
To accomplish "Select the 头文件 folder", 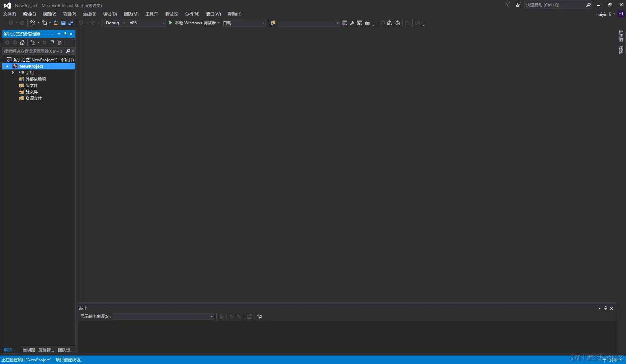I will pyautogui.click(x=32, y=85).
